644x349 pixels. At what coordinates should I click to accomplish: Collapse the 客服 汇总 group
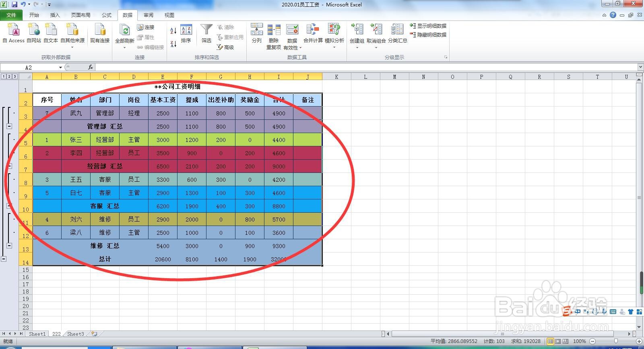(x=9, y=206)
